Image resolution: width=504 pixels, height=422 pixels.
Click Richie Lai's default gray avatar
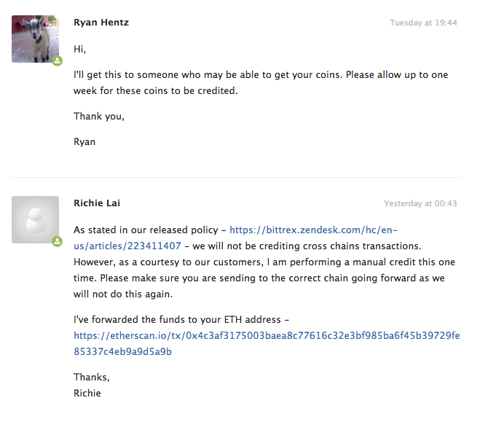(35, 219)
